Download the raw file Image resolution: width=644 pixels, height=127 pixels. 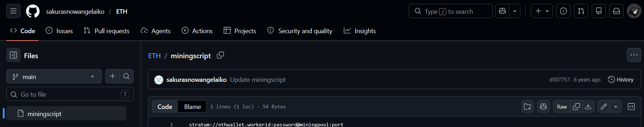tap(588, 107)
